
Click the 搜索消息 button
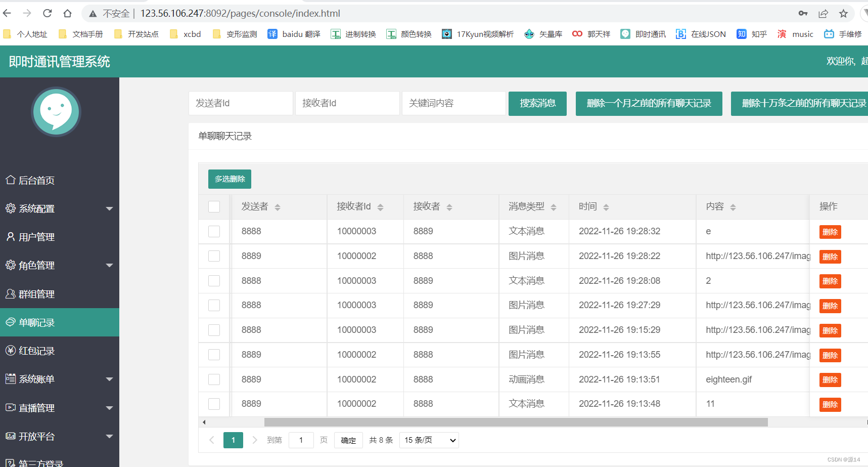click(537, 103)
